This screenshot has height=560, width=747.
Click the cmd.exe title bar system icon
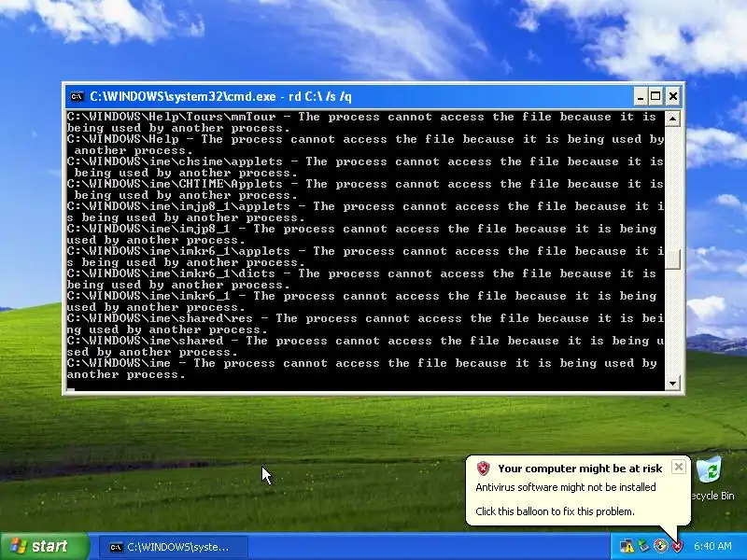tap(77, 97)
